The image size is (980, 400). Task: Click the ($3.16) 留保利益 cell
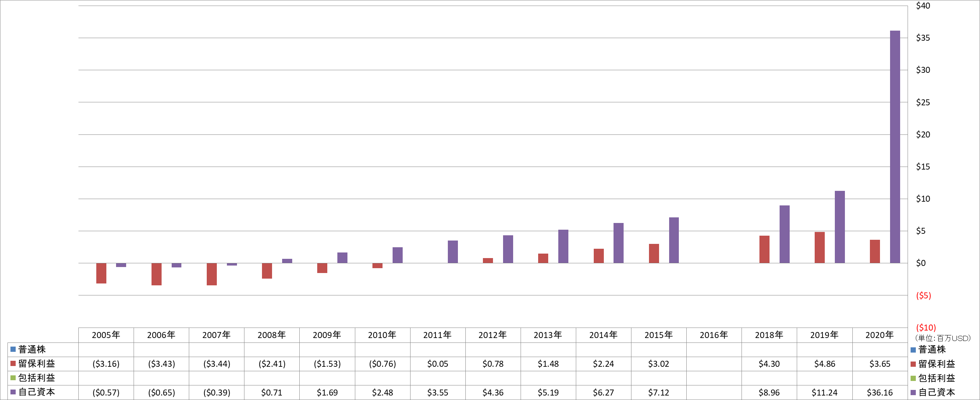click(106, 364)
